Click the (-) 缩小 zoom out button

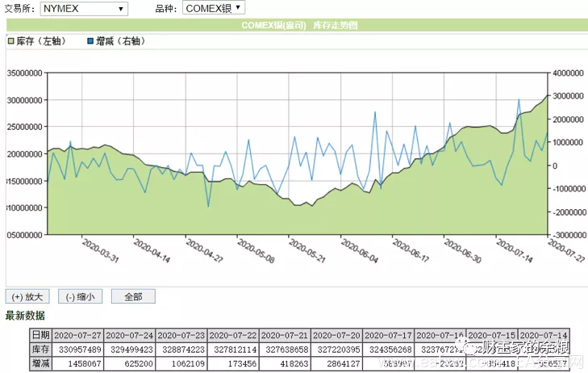(80, 297)
